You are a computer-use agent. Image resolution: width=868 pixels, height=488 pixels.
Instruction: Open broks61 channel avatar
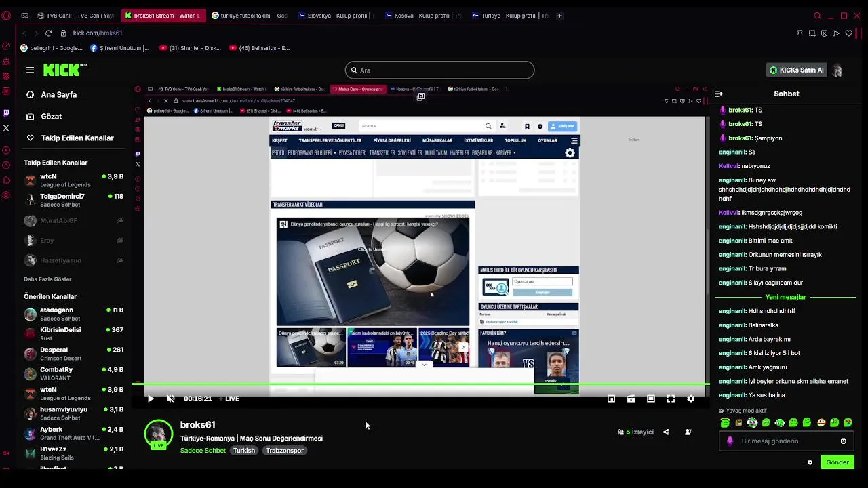(x=159, y=434)
